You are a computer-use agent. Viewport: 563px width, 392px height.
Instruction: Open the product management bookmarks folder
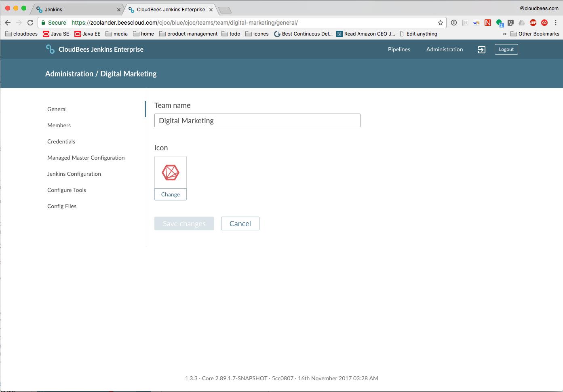click(188, 34)
